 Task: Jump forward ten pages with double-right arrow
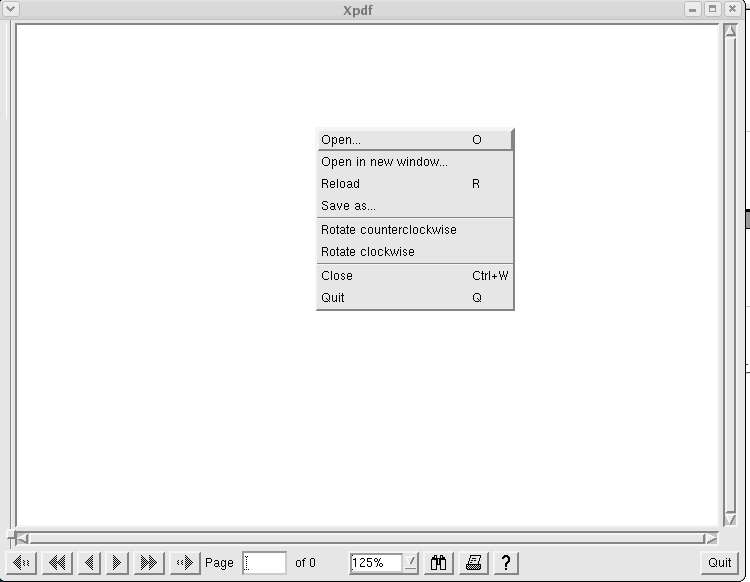(149, 563)
